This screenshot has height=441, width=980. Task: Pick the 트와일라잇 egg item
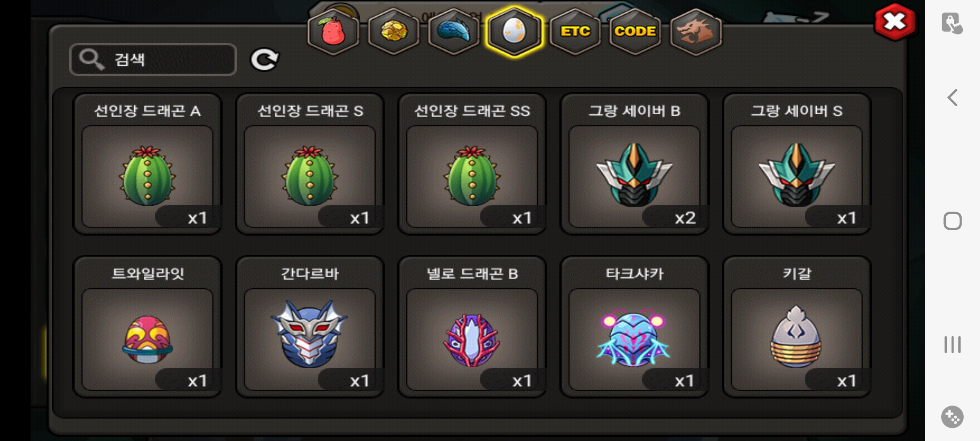(x=147, y=327)
